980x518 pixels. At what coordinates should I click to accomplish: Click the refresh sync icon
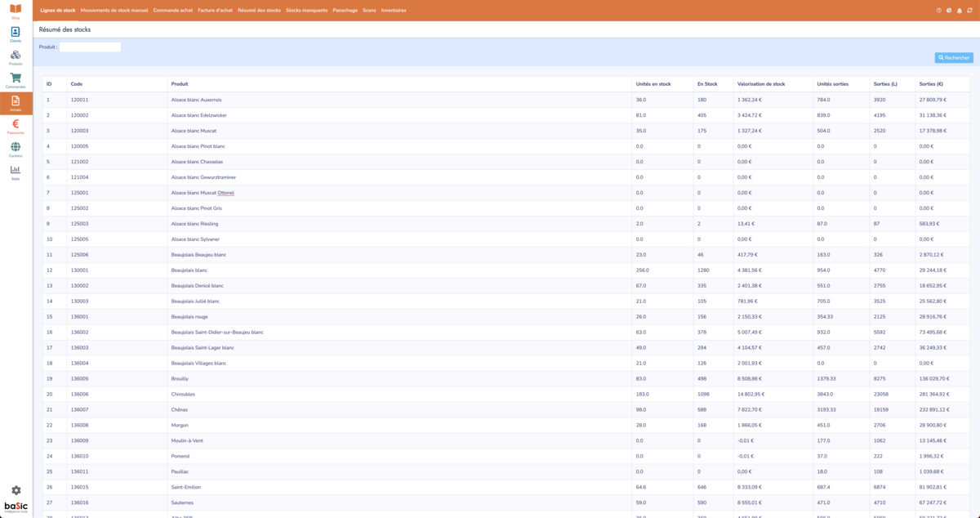coord(969,11)
